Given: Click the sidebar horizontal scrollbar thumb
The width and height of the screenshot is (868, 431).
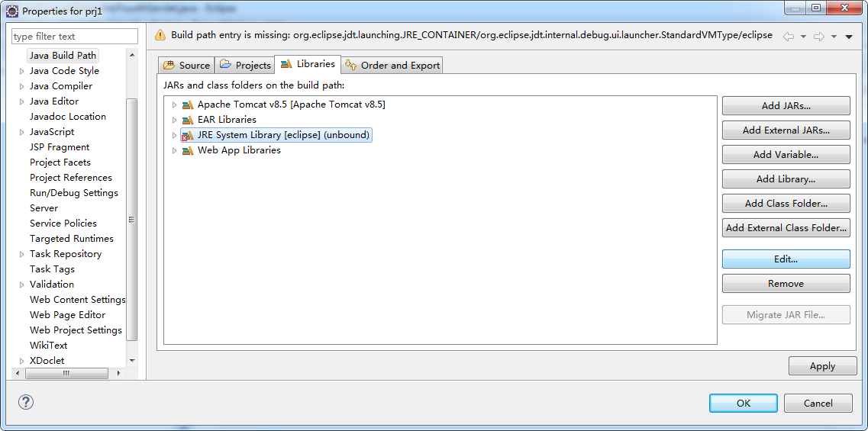Looking at the screenshot, I should point(66,374).
